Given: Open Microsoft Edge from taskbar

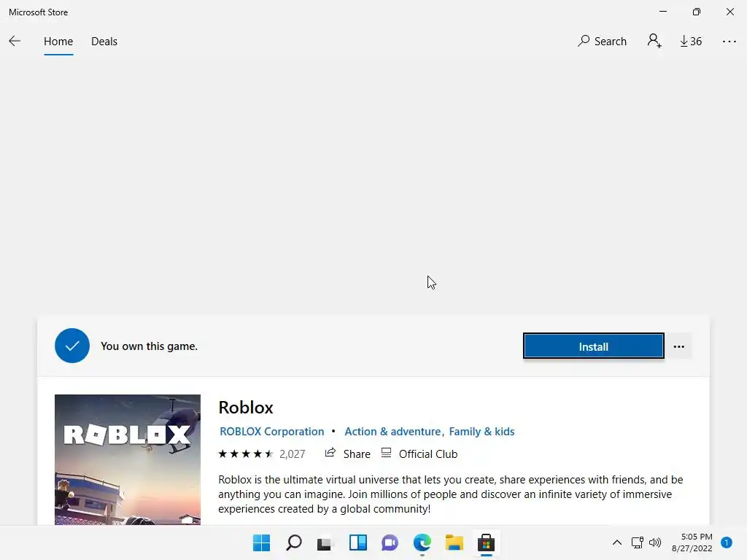Looking at the screenshot, I should (422, 542).
